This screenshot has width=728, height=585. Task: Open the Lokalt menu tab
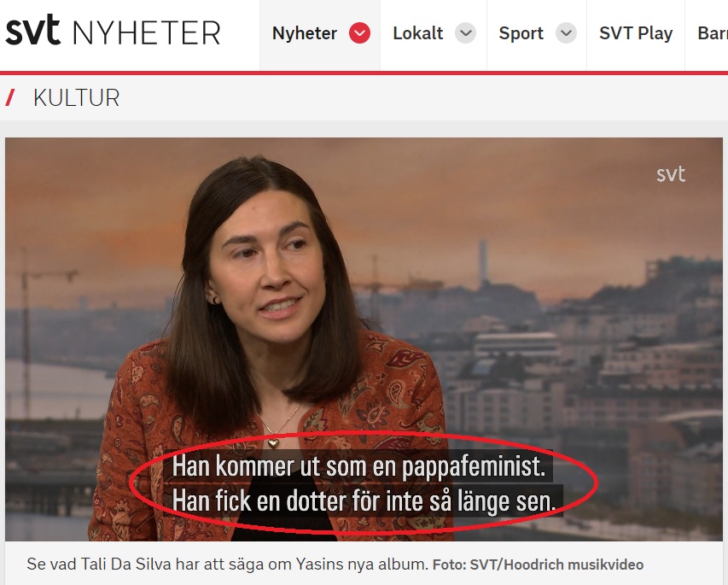point(418,33)
